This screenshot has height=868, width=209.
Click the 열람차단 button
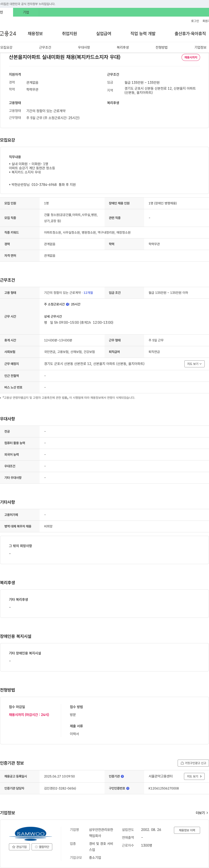(x=42, y=846)
